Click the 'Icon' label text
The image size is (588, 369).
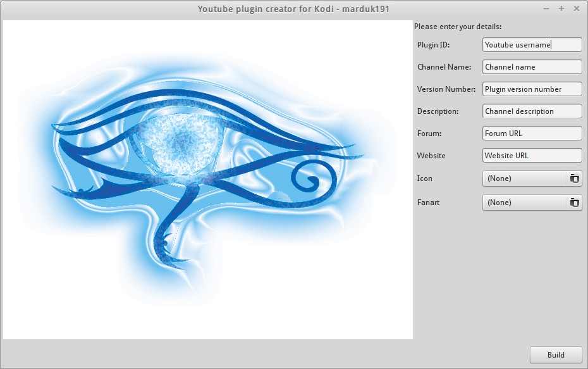click(424, 178)
